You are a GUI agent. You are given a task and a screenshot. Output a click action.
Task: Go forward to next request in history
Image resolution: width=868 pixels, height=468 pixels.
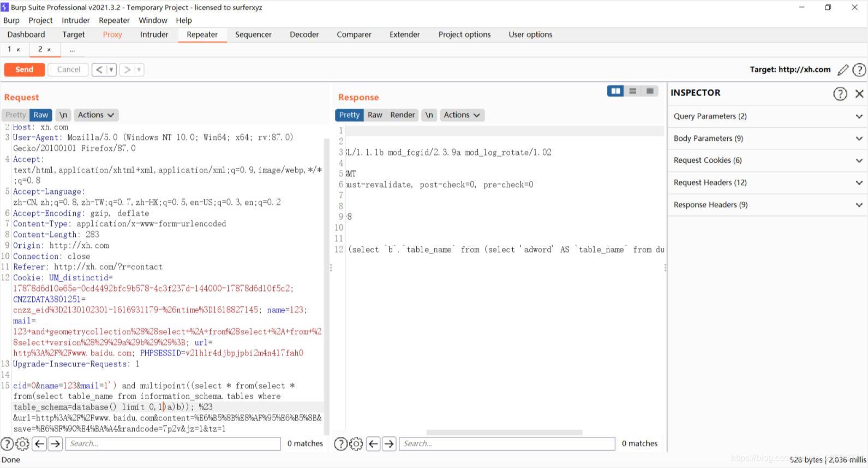coord(127,69)
